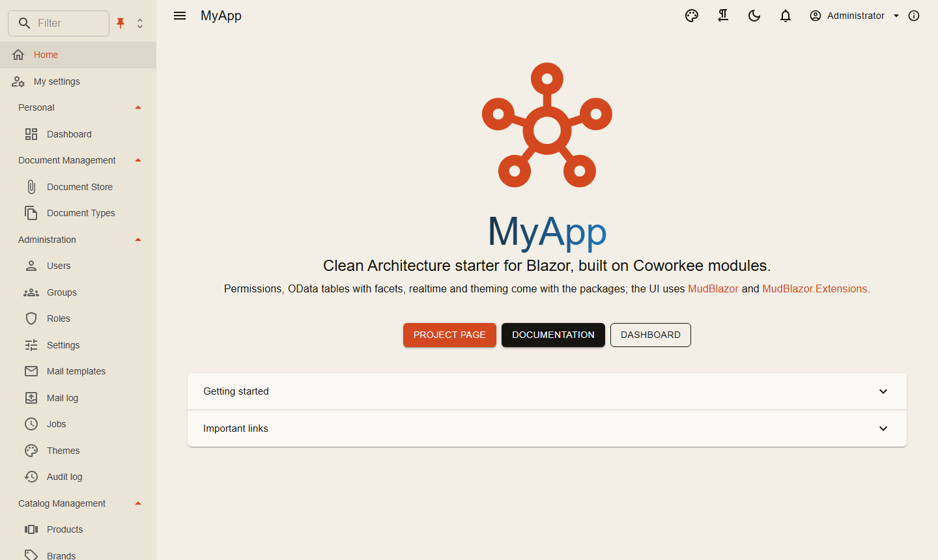Click the MyApp network logo image
This screenshot has height=560, width=938.
click(x=547, y=125)
